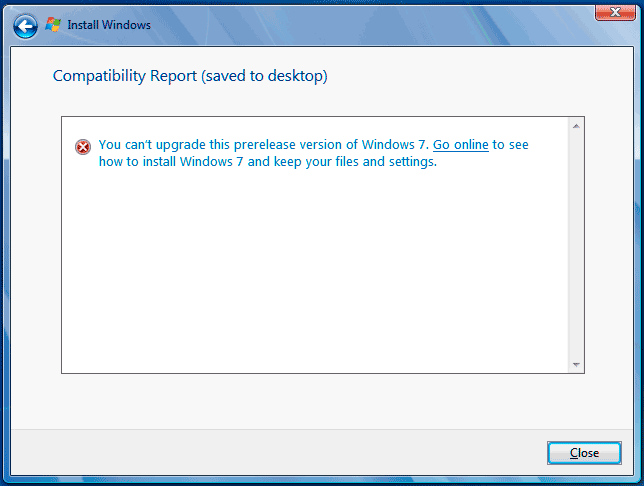The height and width of the screenshot is (486, 644).
Task: Click the empty gray footer beside the Close button
Action: 279,453
